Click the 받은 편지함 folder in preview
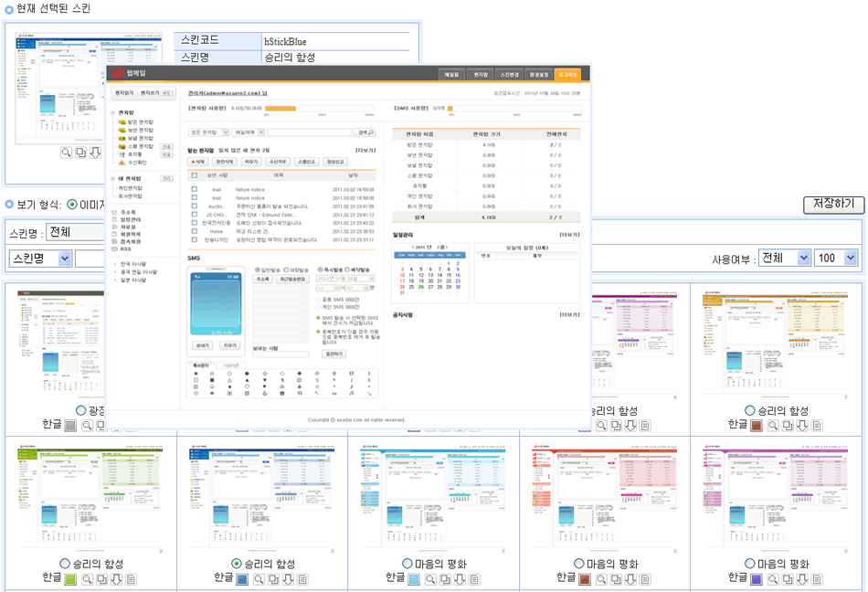The width and height of the screenshot is (868, 592). pyautogui.click(x=139, y=121)
